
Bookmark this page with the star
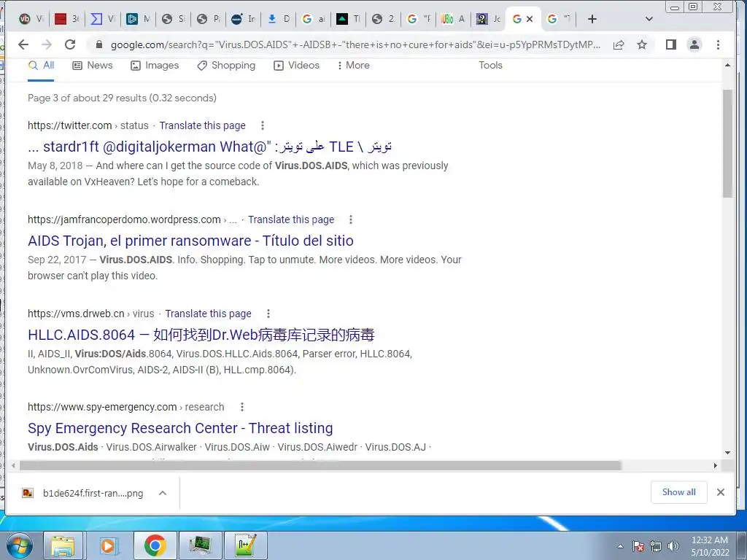642,44
